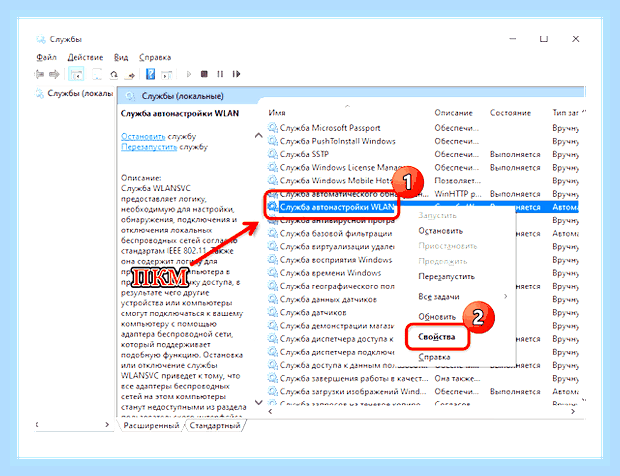Switch to the Стандартный tab
Screen dimensions: 620x476
(x=215, y=425)
